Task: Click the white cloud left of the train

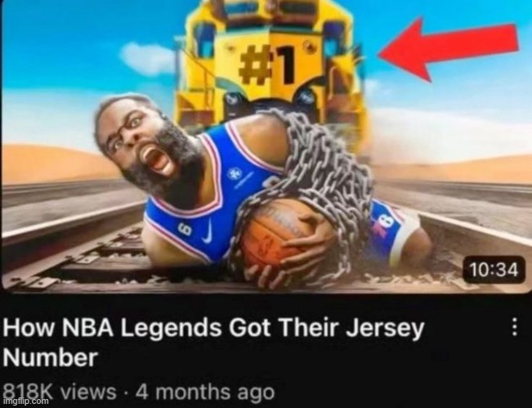Action: (148, 58)
